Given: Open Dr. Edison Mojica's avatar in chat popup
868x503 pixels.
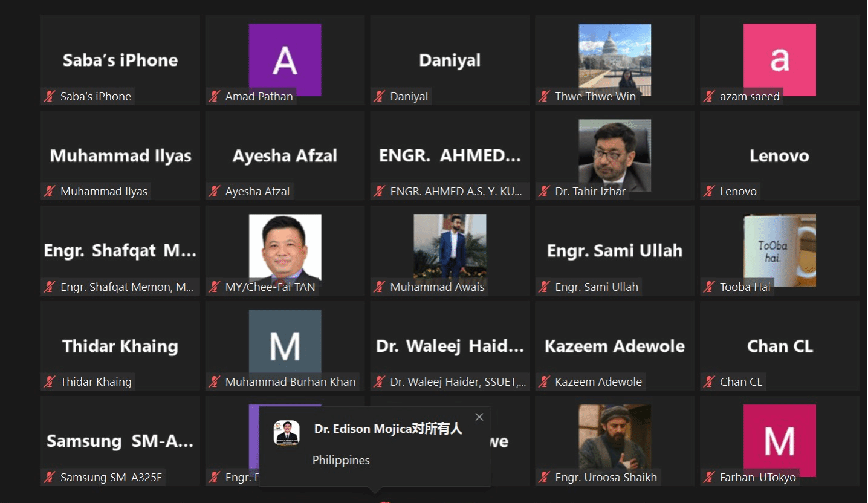Looking at the screenshot, I should point(287,433).
